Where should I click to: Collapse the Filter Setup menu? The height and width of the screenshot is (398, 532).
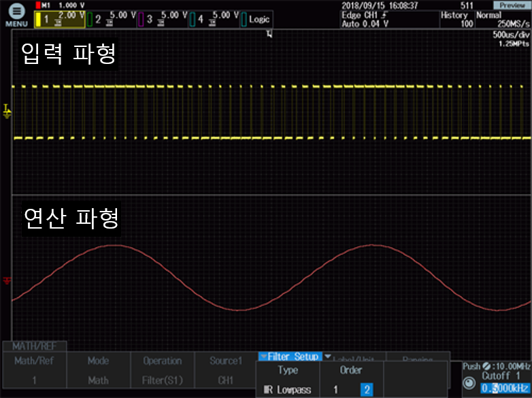point(290,356)
